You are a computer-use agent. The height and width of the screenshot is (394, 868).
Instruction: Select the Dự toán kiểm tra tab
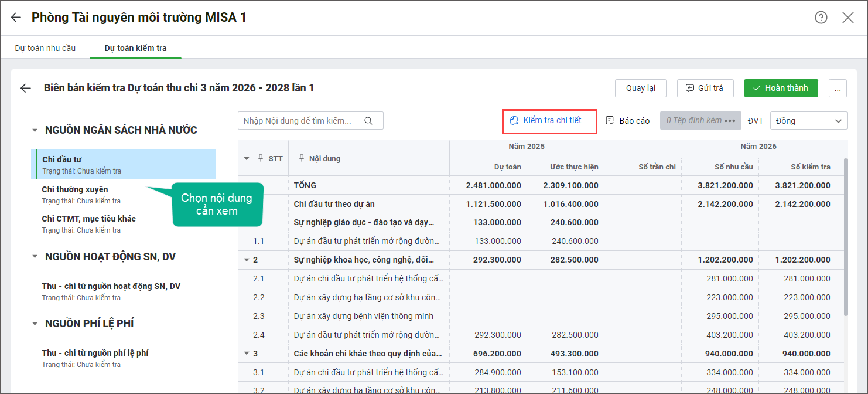(135, 48)
